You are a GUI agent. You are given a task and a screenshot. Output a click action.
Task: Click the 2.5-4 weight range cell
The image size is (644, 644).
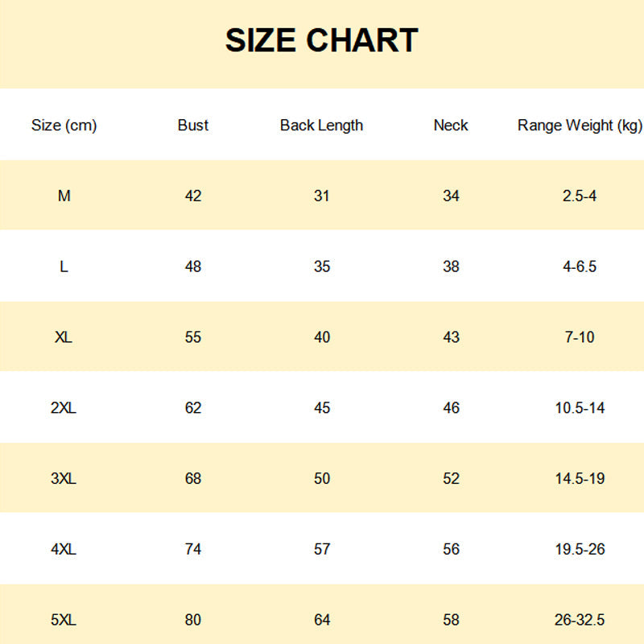click(580, 196)
